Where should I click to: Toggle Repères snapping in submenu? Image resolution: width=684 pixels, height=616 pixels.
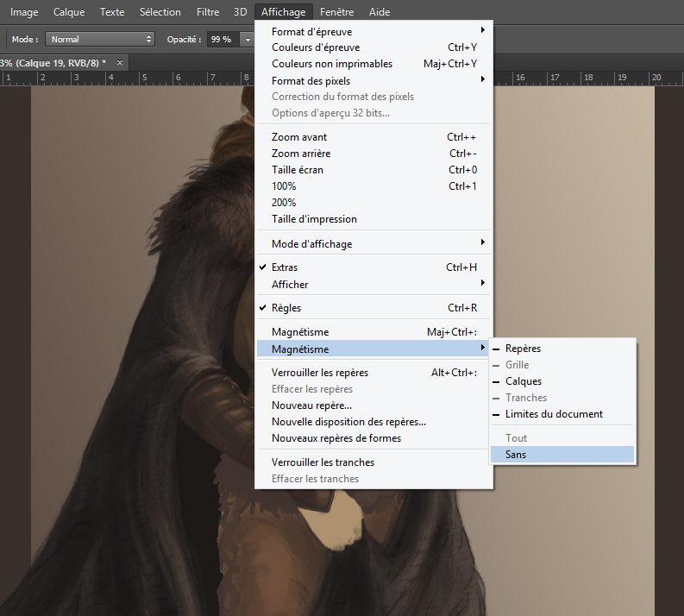(x=523, y=349)
